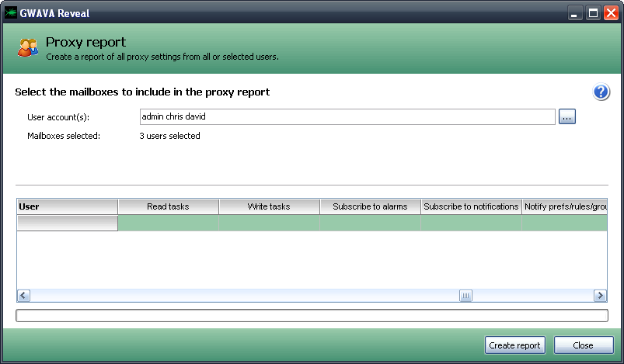
Task: Click the empty Read tasks cell
Action: (168, 223)
